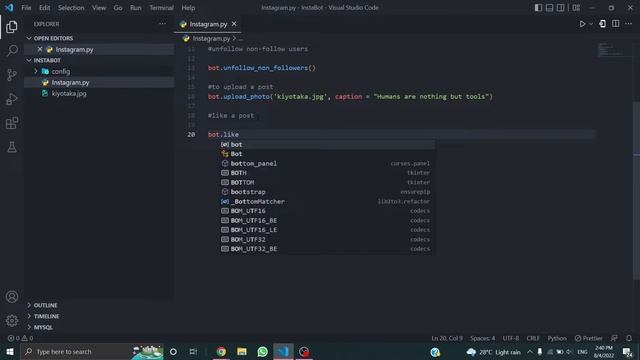Open the Extensions view

(x=12, y=123)
